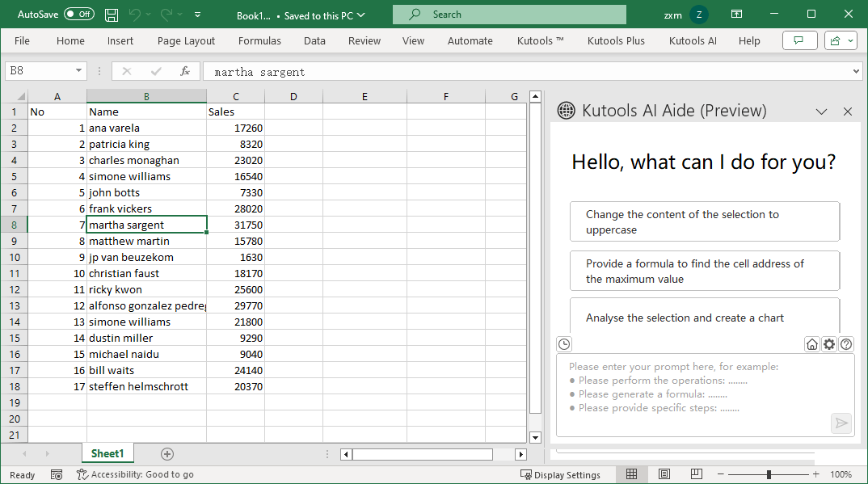Switch to Page Layout view in status bar
Image resolution: width=868 pixels, height=484 pixels.
coord(664,474)
